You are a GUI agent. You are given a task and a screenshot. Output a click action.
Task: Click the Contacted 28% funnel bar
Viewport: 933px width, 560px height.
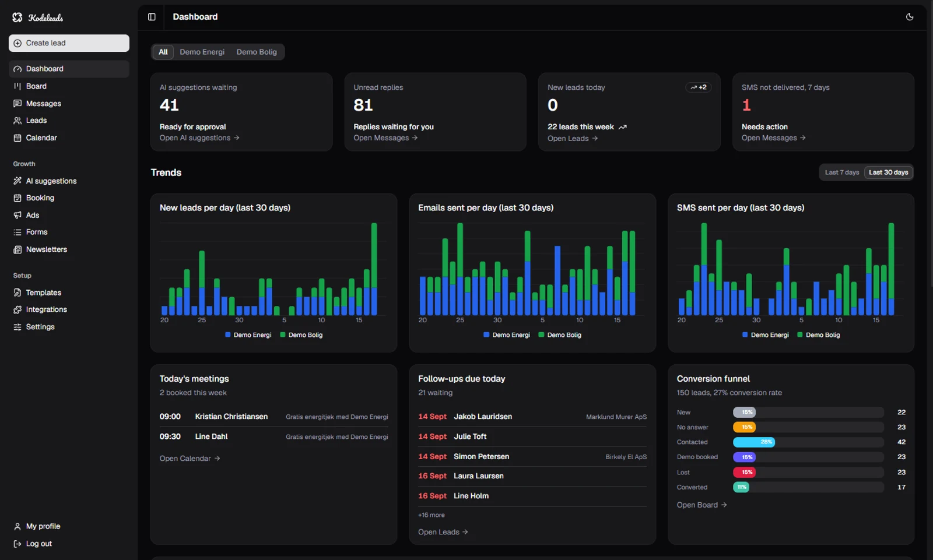(x=754, y=442)
